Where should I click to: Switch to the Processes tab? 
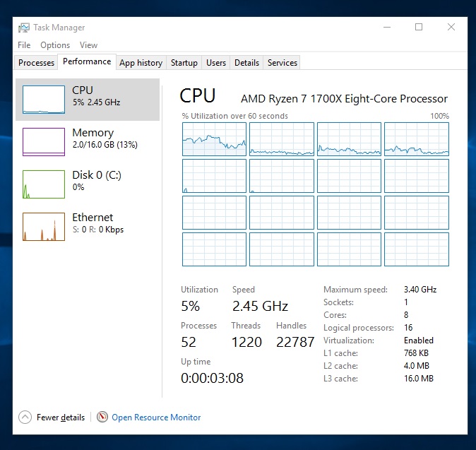(36, 63)
